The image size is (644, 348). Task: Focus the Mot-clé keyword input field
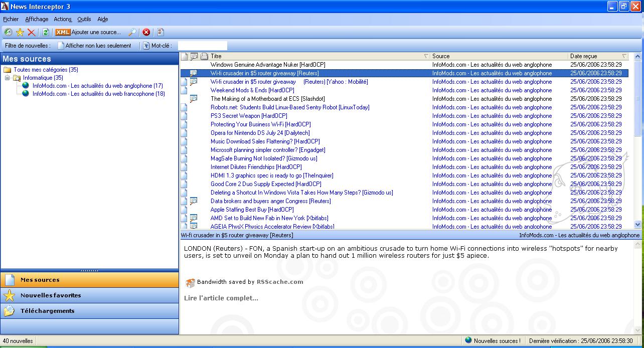pos(203,46)
